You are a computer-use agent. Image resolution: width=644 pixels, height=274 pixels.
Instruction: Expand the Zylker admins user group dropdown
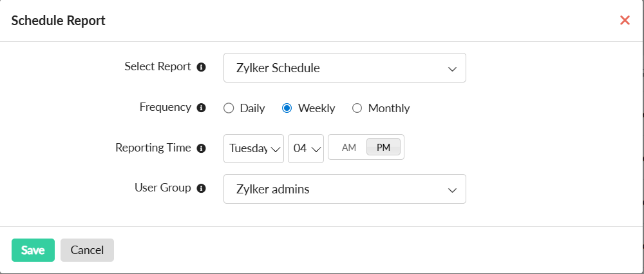click(x=345, y=189)
